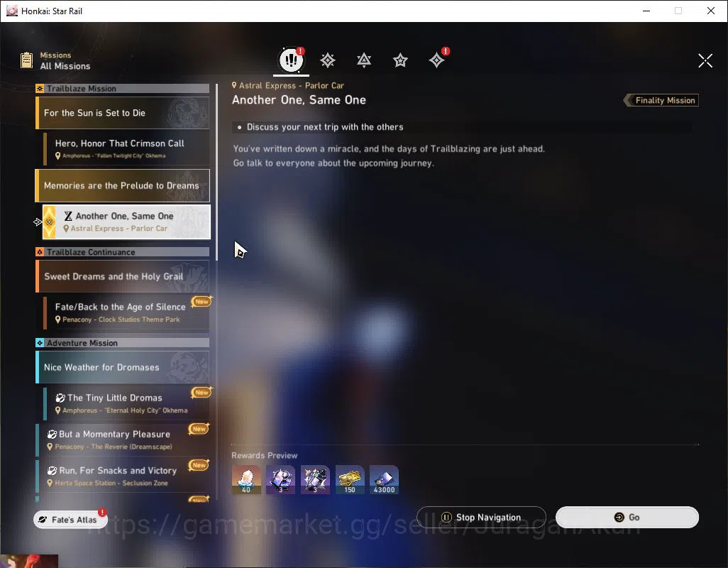
Task: Close the missions panel with the X icon
Action: tap(705, 60)
